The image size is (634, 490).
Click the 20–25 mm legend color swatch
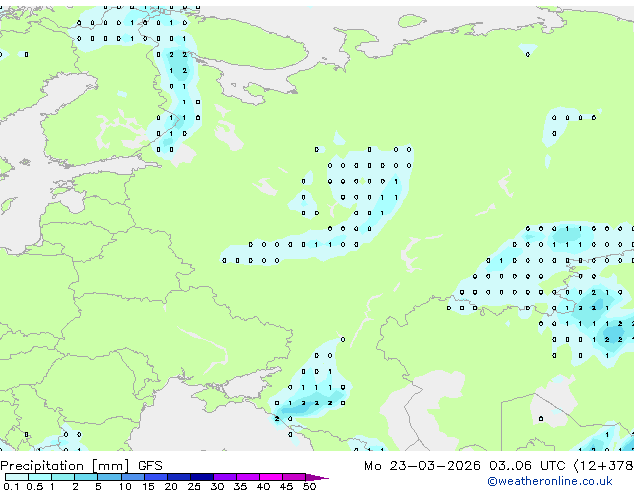coord(179,477)
